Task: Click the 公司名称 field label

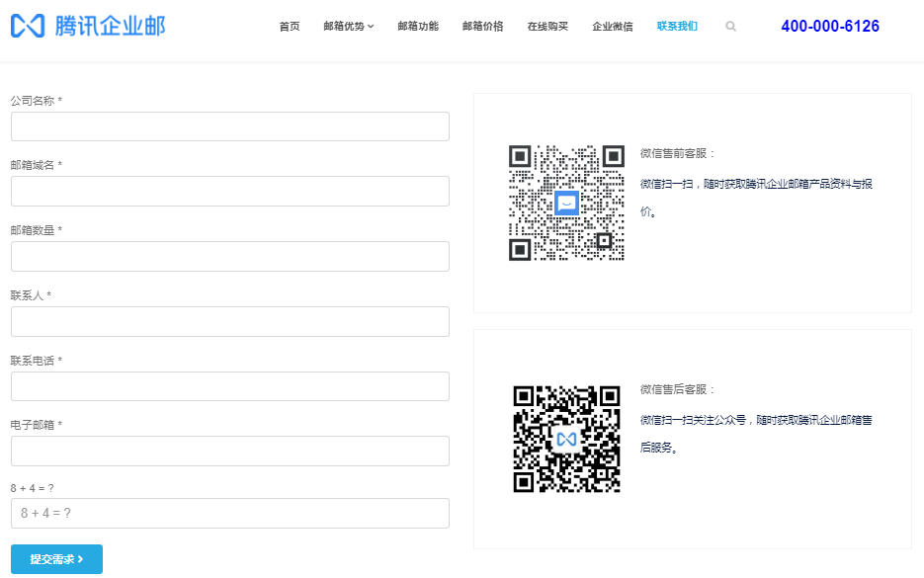Action: tap(36, 101)
